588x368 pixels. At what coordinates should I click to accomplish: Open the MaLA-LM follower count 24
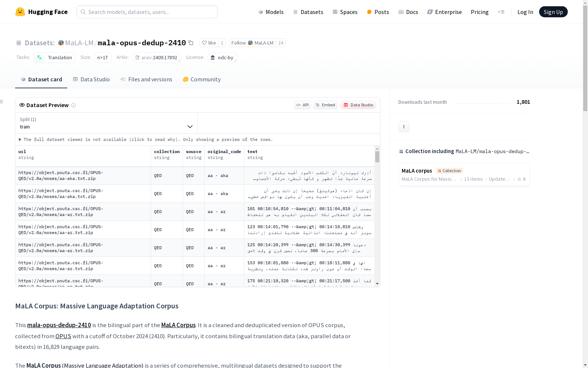click(281, 43)
